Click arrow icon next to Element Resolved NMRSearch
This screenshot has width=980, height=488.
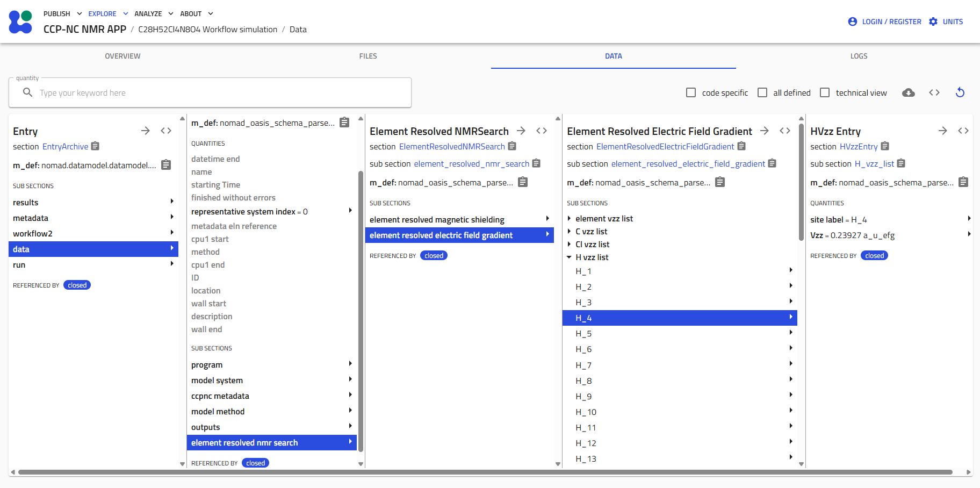521,131
